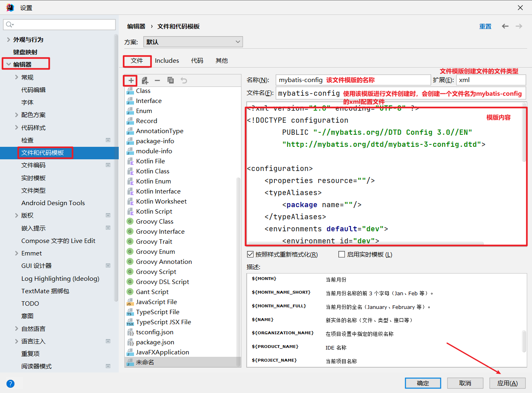532x393 pixels.
Task: Select the Groovy DSL Script template
Action: pyautogui.click(x=163, y=282)
